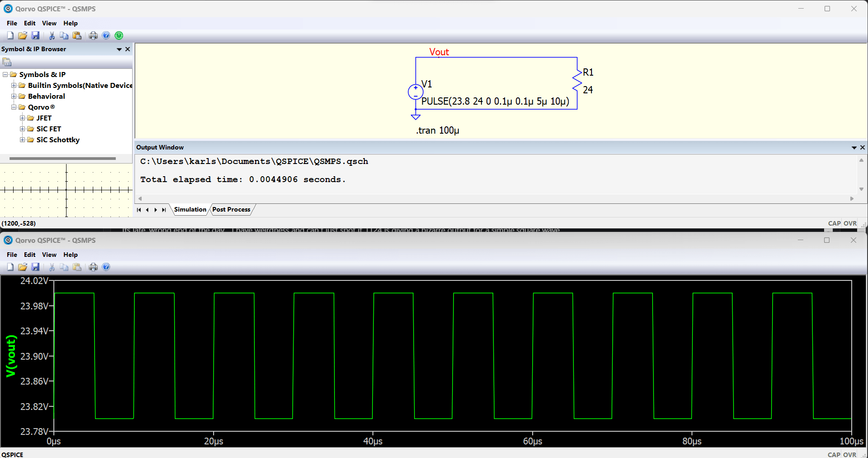Go to next output tab arrow
This screenshot has width=868, height=458.
point(156,210)
